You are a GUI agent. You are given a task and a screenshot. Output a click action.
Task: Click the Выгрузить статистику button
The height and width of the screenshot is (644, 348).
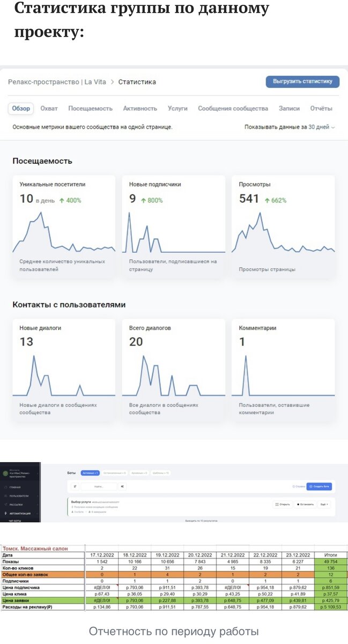point(302,82)
